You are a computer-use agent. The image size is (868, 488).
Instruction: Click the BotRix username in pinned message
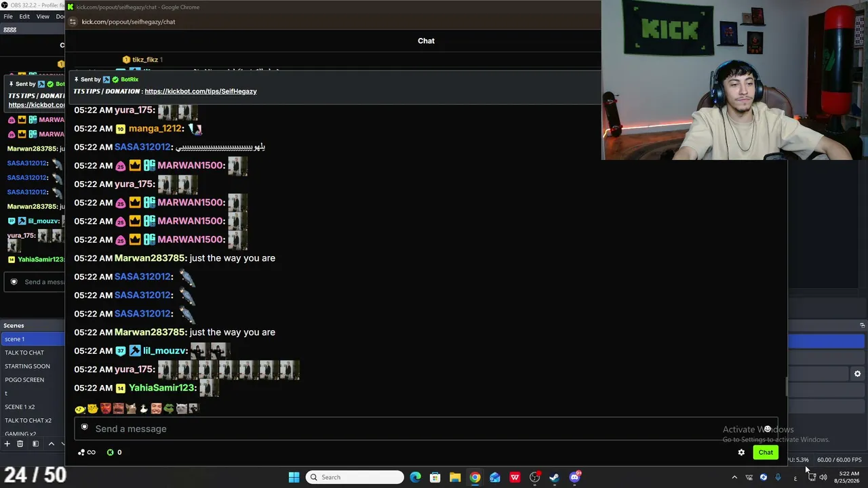point(130,79)
